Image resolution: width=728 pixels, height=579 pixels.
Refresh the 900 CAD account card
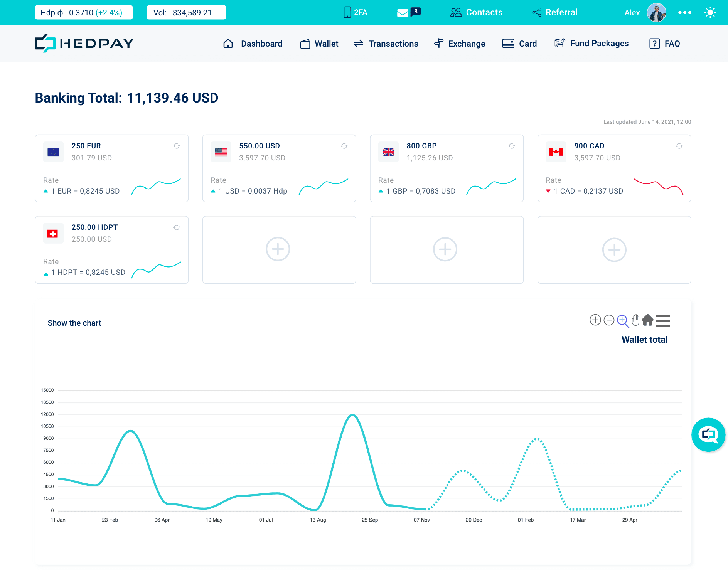(679, 146)
